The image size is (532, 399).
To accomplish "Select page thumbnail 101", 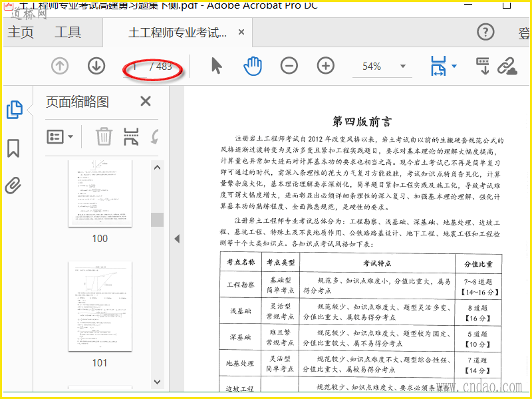I will point(100,307).
